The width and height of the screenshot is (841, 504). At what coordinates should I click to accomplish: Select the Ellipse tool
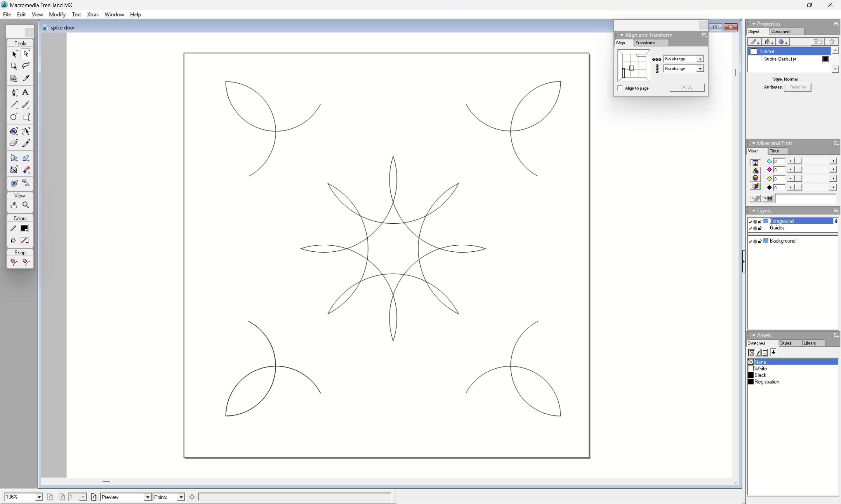[x=14, y=117]
